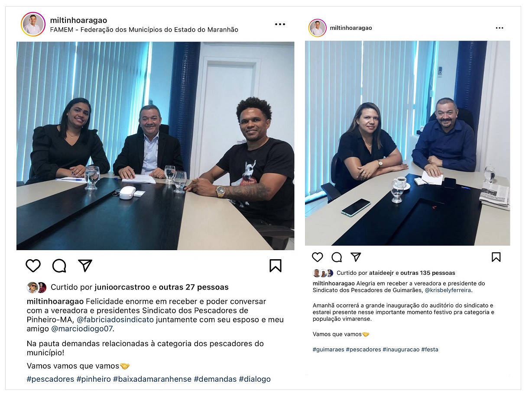The height and width of the screenshot is (399, 532).
Task: Open the left post's miltinhoaragao profile picture
Action: 33,24
